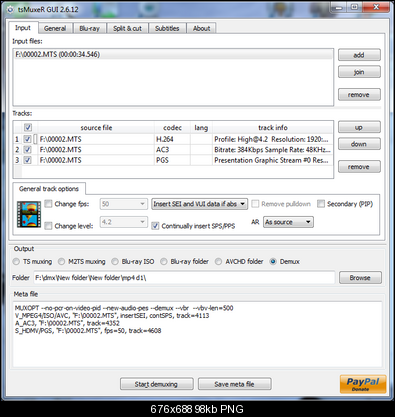Click the filmstrip video track icon
The width and height of the screenshot is (395, 417).
click(x=29, y=214)
